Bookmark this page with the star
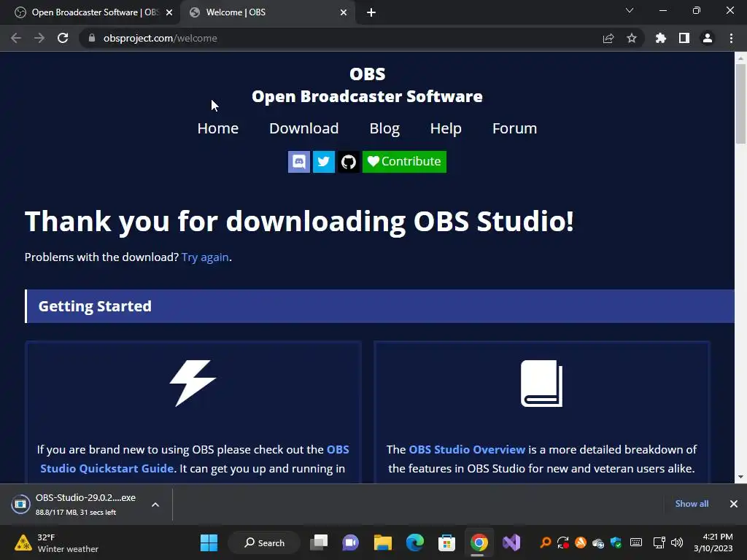The image size is (747, 560). [632, 38]
